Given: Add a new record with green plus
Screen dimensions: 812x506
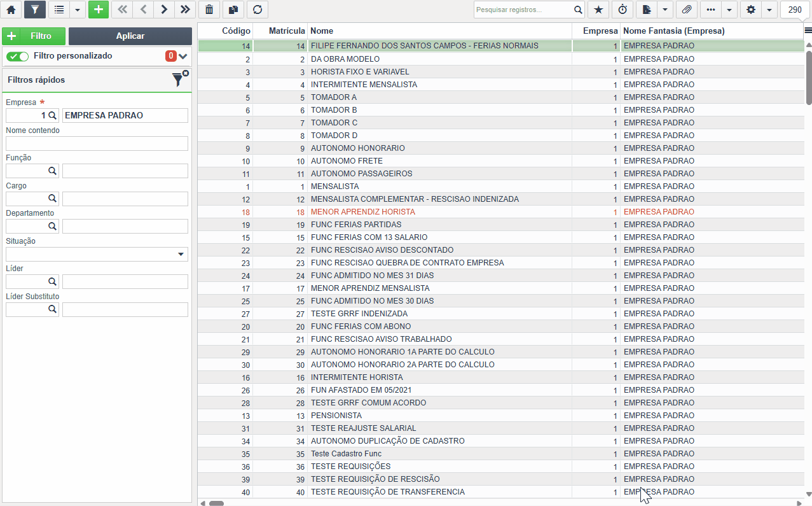Looking at the screenshot, I should [x=98, y=10].
